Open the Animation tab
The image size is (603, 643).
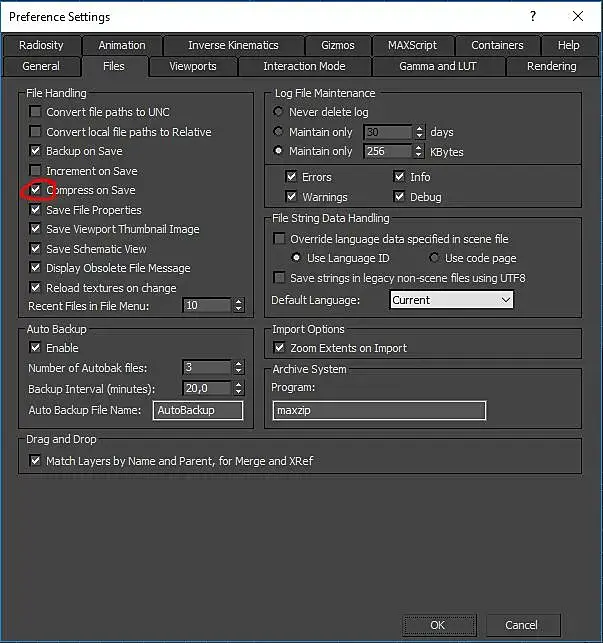pos(122,45)
